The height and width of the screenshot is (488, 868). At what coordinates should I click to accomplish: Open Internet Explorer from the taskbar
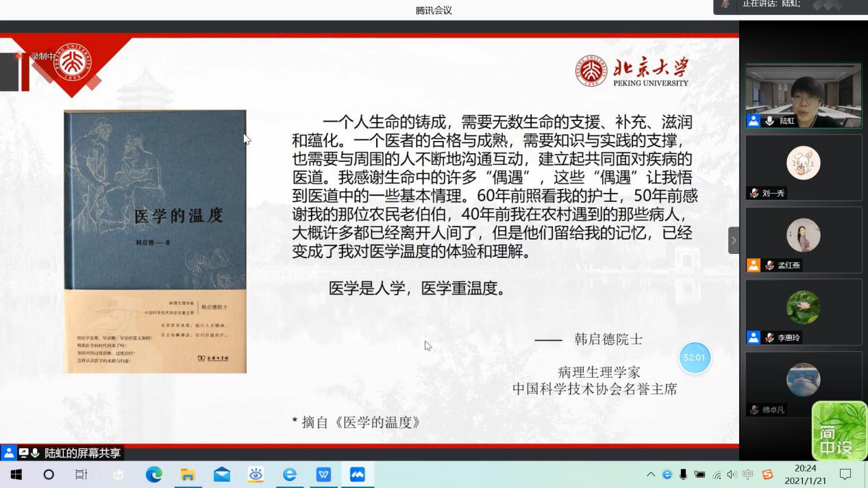point(289,474)
